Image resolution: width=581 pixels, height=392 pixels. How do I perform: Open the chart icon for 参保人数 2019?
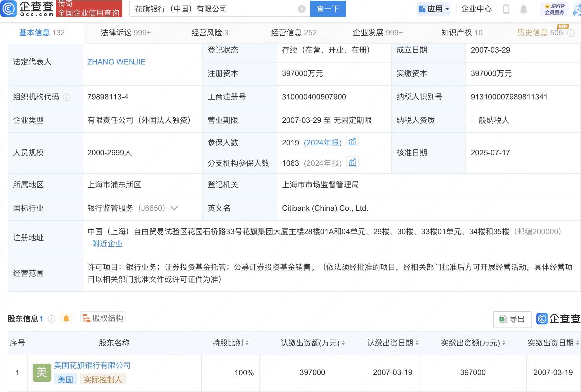(x=352, y=141)
